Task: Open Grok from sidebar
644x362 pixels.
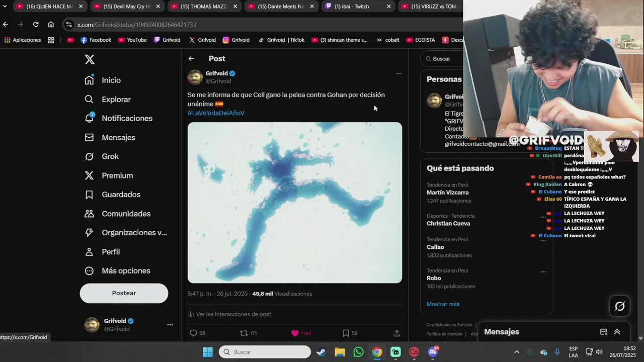Action: 102,156
